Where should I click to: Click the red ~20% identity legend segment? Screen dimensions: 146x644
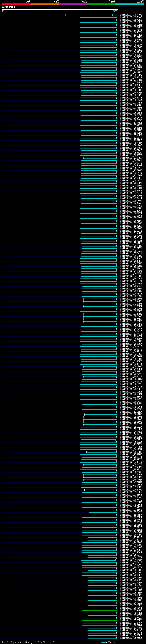pyautogui.click(x=16, y=4)
